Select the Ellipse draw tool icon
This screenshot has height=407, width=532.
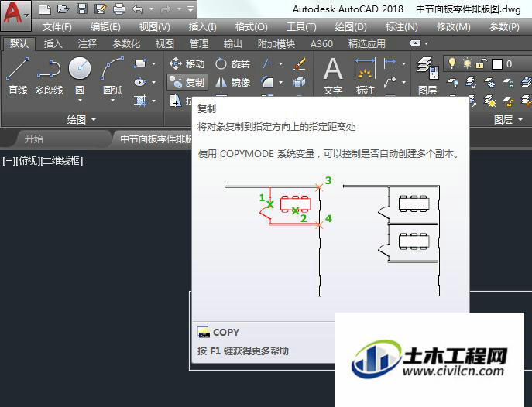(140, 82)
